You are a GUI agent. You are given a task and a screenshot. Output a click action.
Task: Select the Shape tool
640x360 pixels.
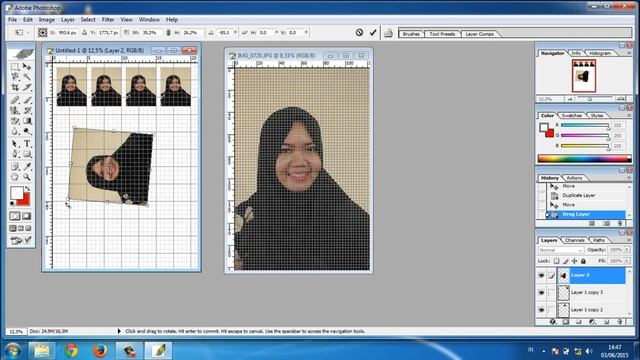(27, 154)
